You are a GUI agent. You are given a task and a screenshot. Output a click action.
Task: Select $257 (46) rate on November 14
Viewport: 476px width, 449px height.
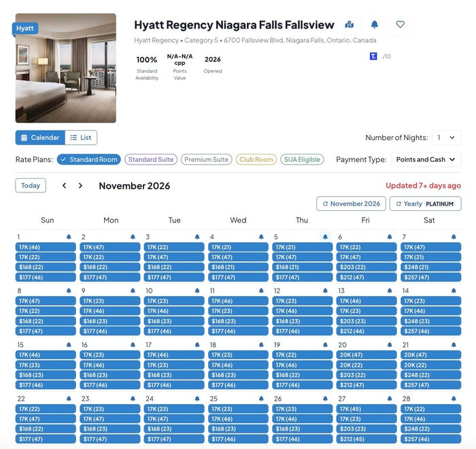tap(430, 331)
